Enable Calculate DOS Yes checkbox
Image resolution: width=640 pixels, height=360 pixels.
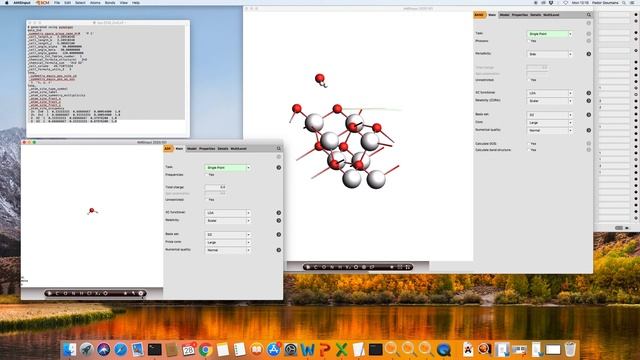point(529,144)
